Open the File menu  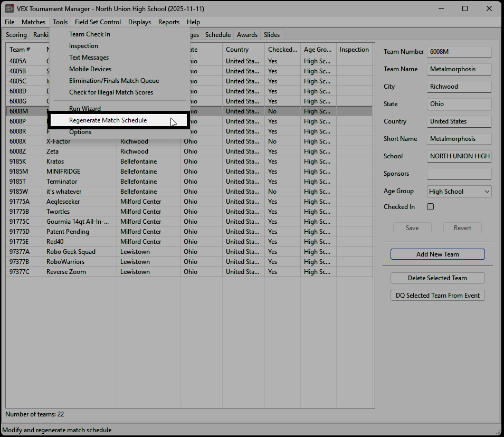[9, 22]
